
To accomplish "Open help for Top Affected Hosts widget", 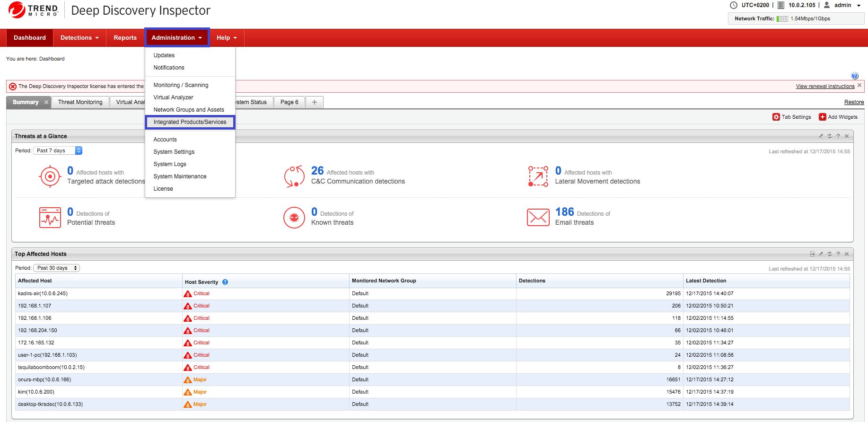I will [x=838, y=254].
